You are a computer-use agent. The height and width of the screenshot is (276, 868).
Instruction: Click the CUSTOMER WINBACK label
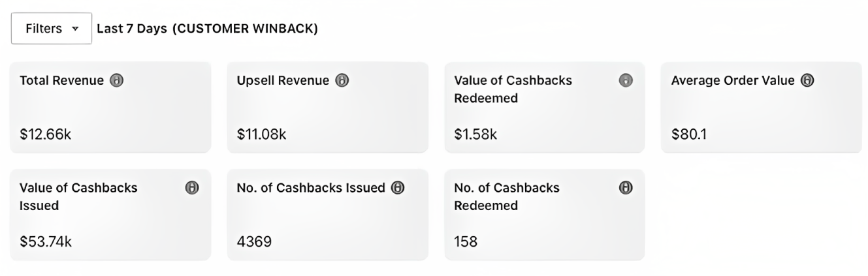(245, 30)
